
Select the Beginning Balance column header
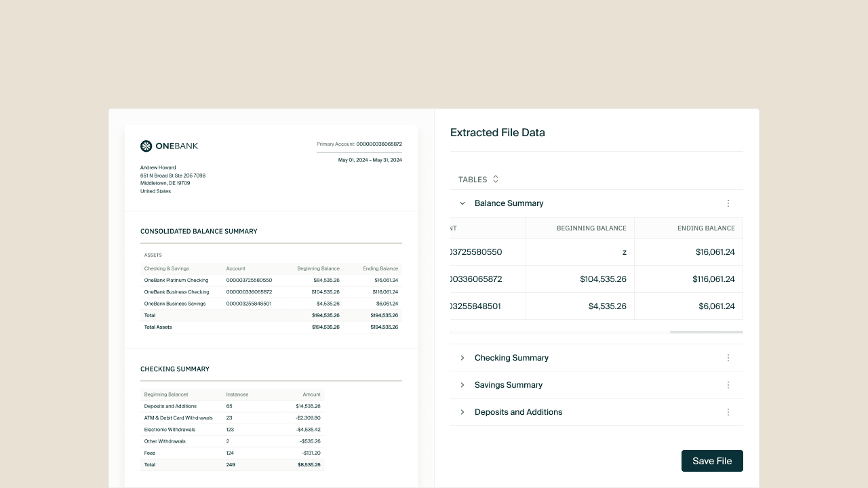tap(580, 228)
